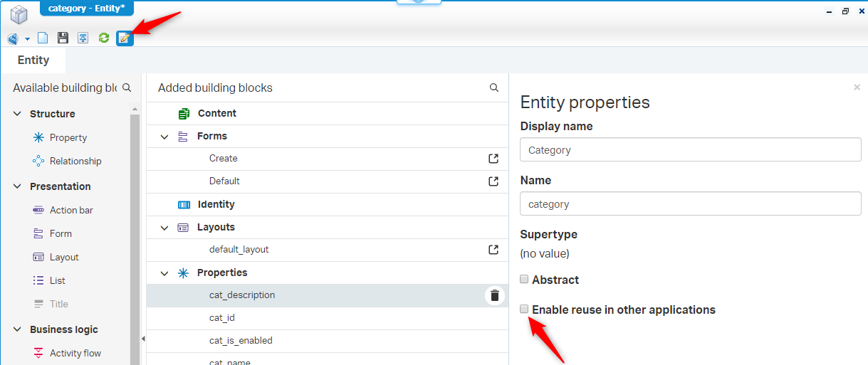Select the Activity flow building block
The height and width of the screenshot is (365, 868).
point(75,353)
